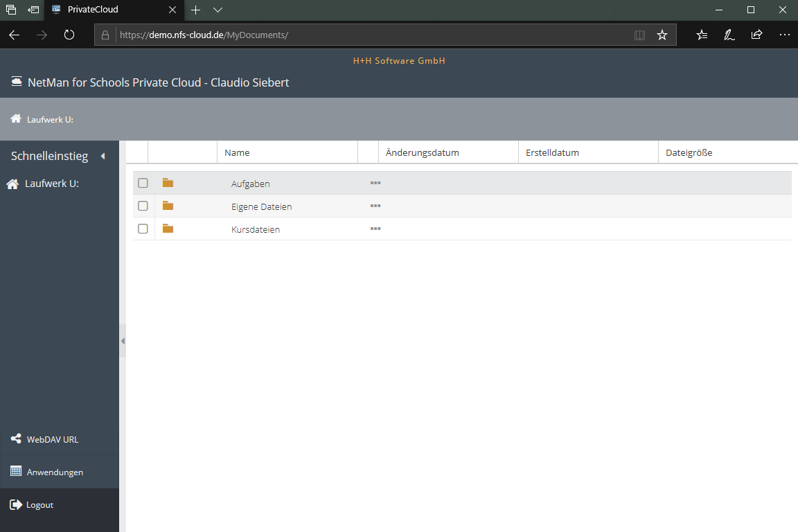Toggle reading view icon in address bar
Viewport: 798px width, 532px height.
coord(640,35)
